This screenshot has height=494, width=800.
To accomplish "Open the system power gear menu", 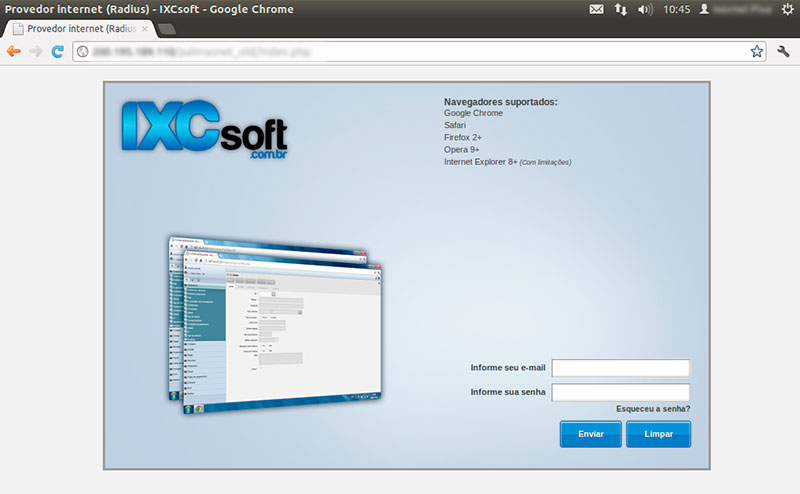I will [x=788, y=9].
